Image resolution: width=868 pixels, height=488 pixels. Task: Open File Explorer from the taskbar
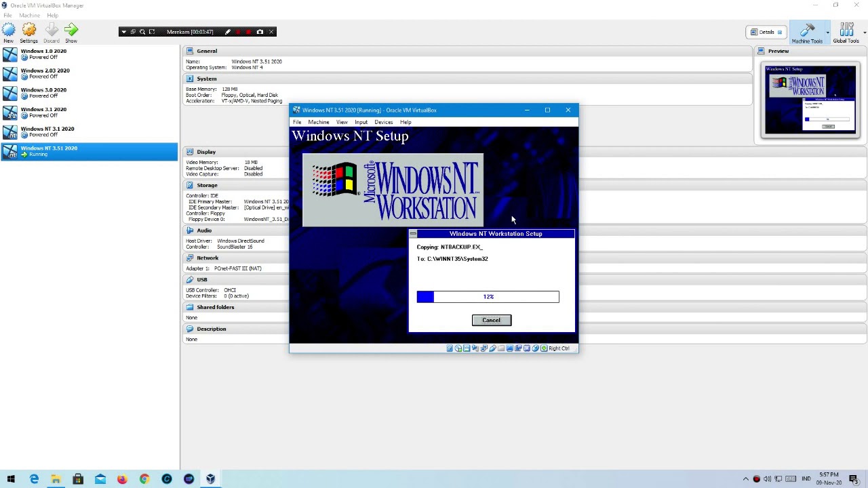pyautogui.click(x=56, y=479)
